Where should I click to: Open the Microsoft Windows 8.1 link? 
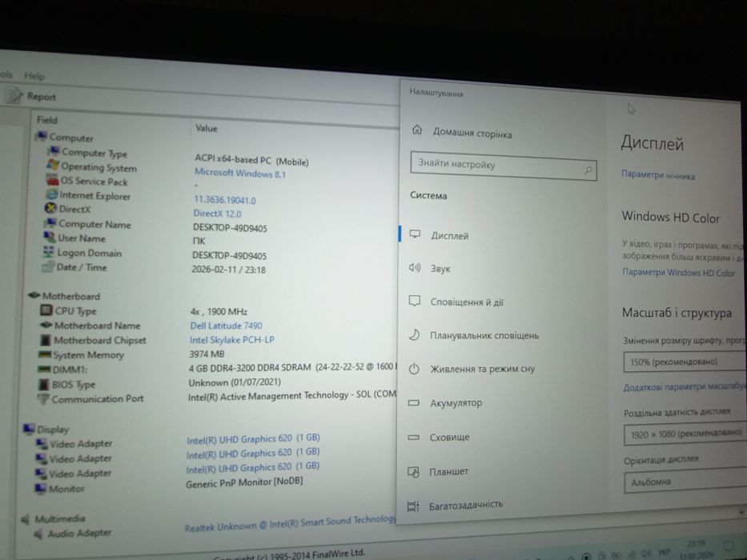click(x=240, y=174)
